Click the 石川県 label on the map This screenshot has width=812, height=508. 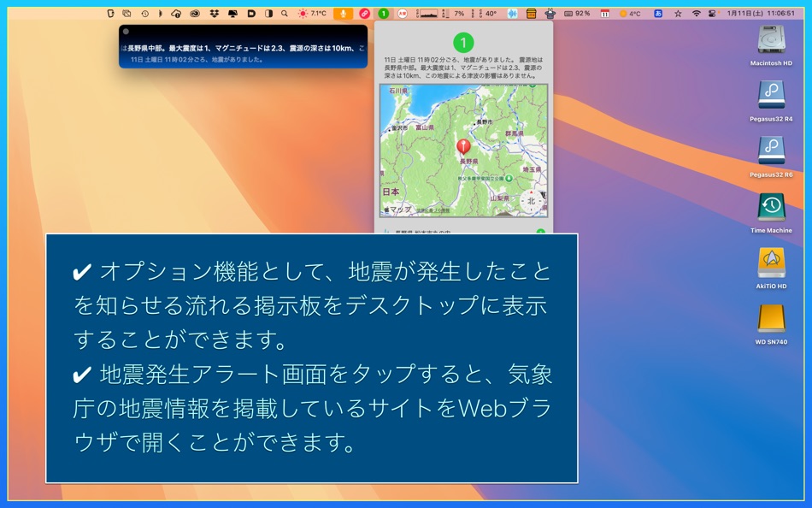tap(398, 91)
